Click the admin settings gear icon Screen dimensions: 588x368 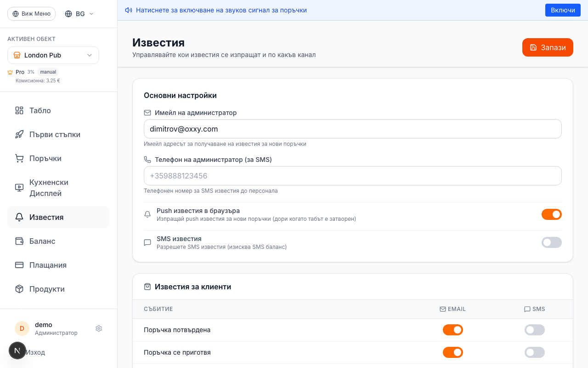[x=99, y=328]
